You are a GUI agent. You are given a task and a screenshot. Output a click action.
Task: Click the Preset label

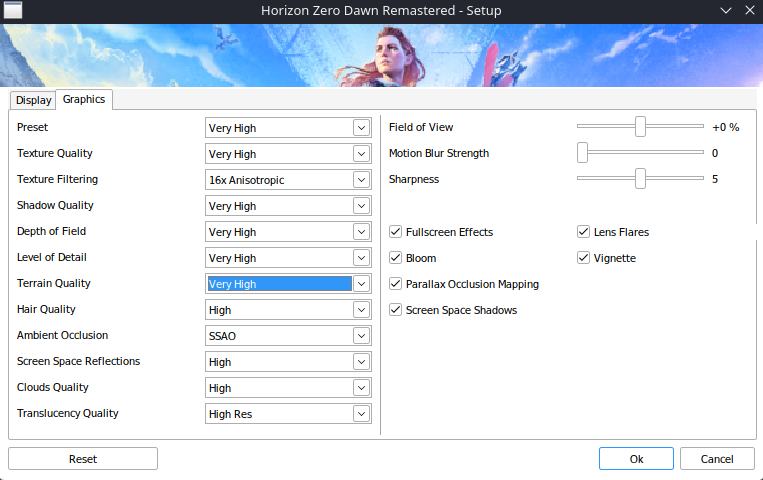coord(32,127)
